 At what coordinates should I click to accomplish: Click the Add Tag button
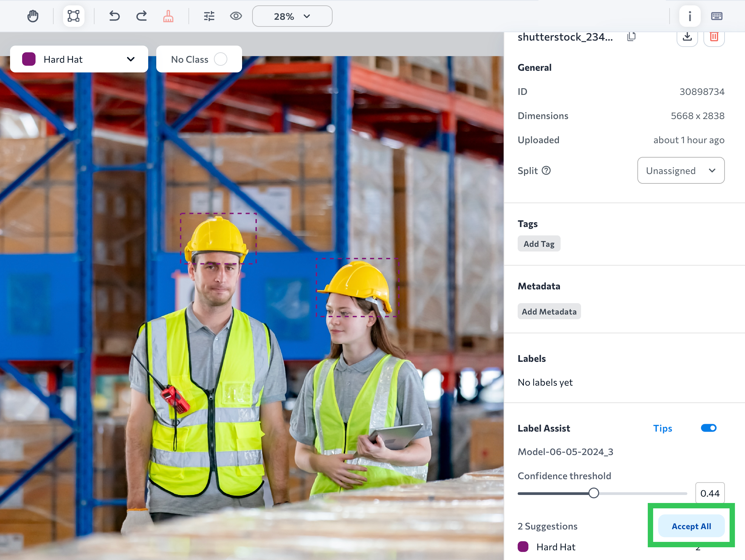[x=538, y=243]
